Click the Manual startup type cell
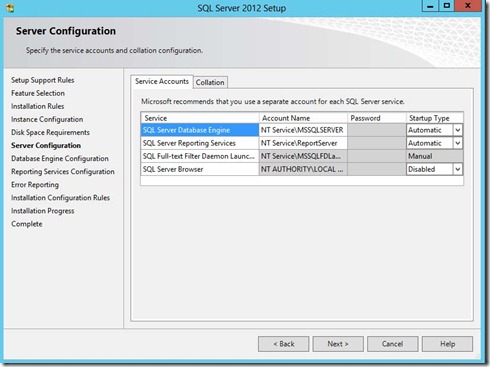 pyautogui.click(x=435, y=156)
